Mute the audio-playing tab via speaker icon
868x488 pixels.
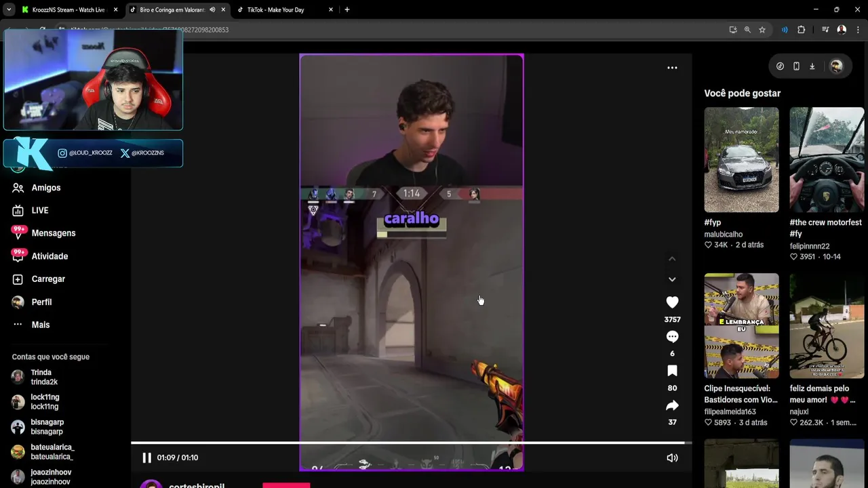pyautogui.click(x=212, y=10)
